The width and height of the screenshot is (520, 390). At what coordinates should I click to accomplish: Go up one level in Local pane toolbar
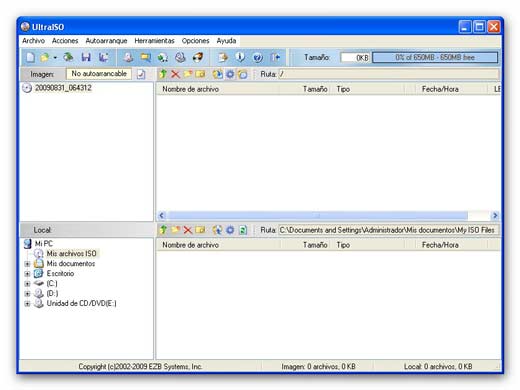pos(163,230)
